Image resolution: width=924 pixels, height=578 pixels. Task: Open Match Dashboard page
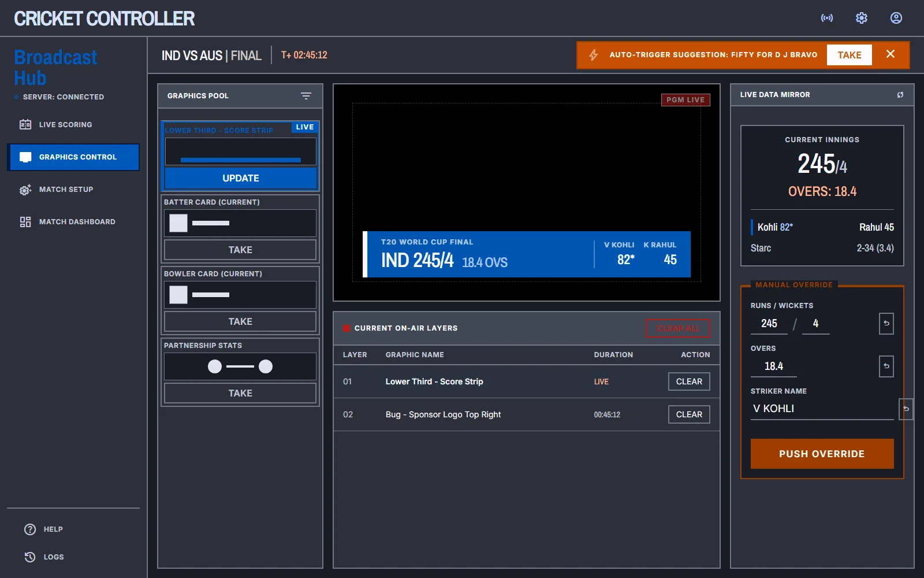pos(73,222)
